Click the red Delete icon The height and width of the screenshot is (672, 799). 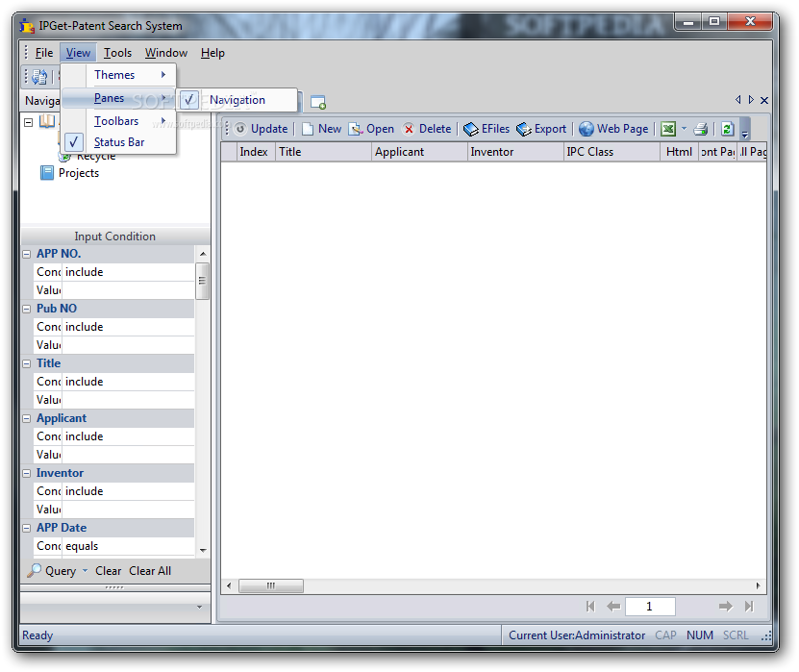coord(409,129)
